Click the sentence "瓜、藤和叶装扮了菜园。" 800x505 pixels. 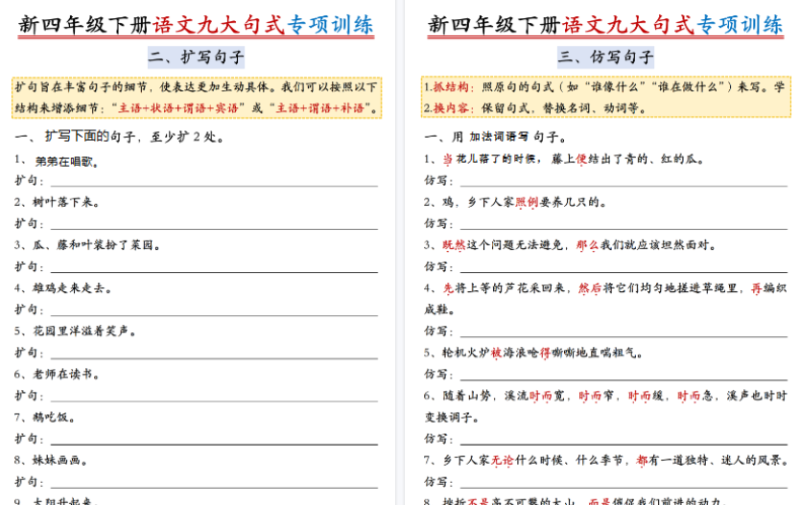96,245
